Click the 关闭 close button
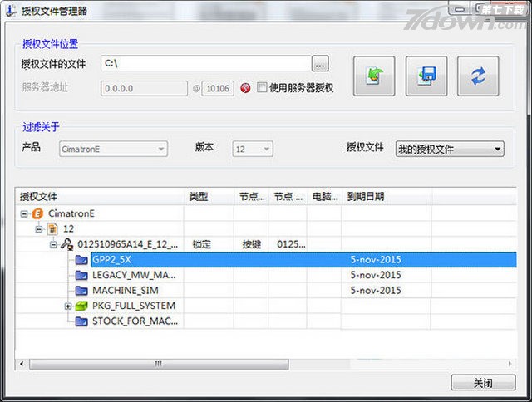This screenshot has height=402, width=532. (483, 383)
